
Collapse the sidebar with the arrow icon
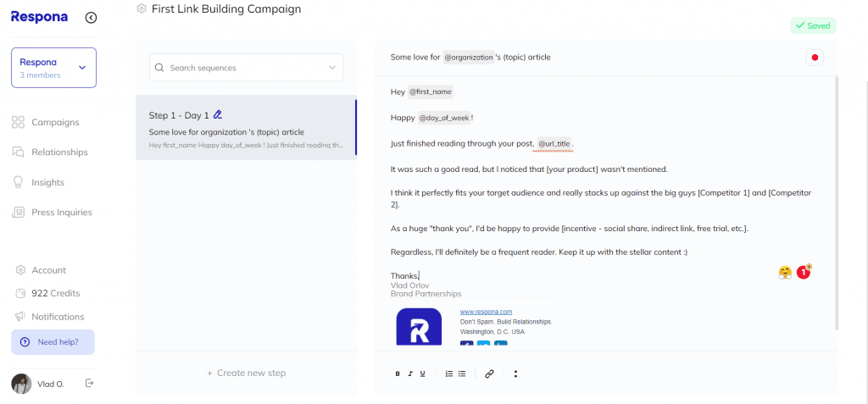coord(92,18)
